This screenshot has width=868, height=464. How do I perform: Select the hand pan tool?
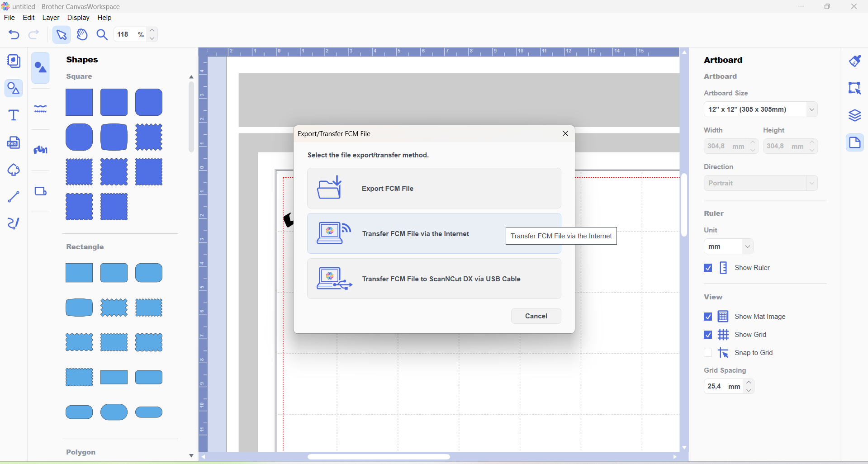[x=82, y=35]
